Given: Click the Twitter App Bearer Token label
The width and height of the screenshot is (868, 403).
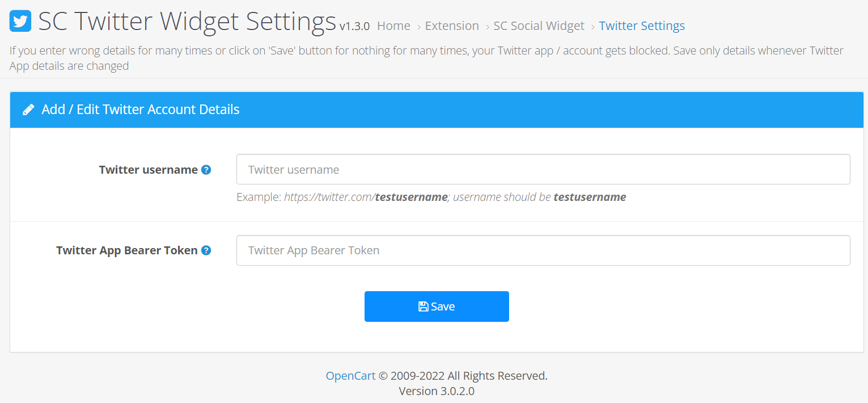Looking at the screenshot, I should click(126, 250).
